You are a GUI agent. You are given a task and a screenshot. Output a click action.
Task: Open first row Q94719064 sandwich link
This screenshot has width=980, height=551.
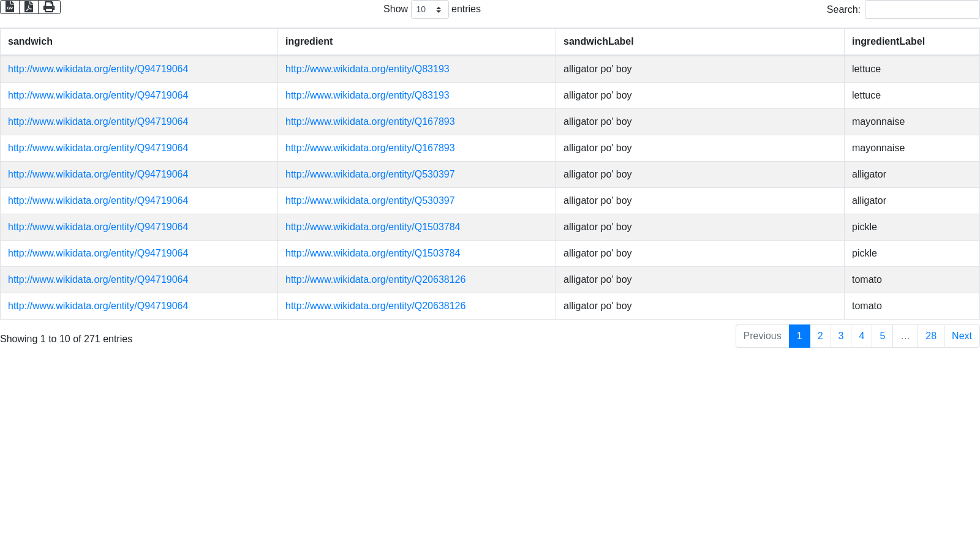pyautogui.click(x=98, y=69)
